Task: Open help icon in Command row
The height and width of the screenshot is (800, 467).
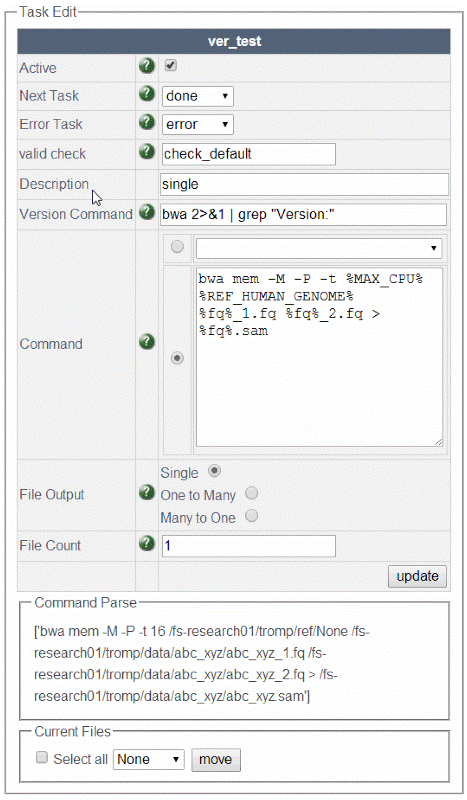Action: click(x=146, y=341)
